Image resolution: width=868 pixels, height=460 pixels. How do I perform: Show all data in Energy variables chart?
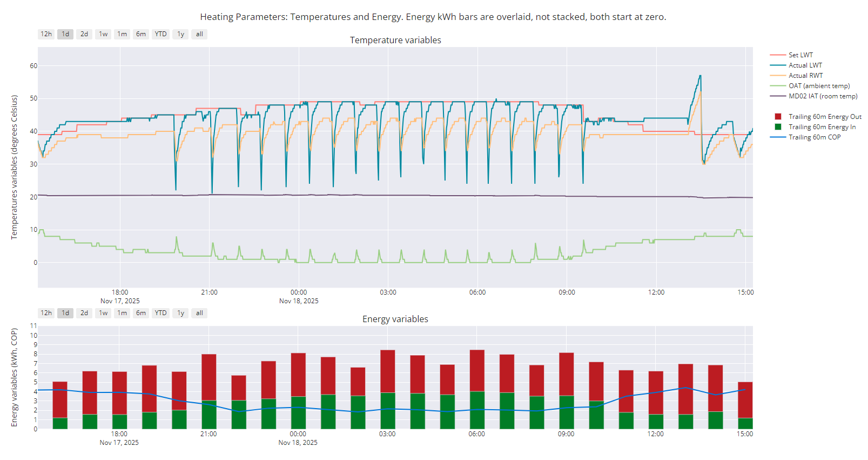pos(199,313)
